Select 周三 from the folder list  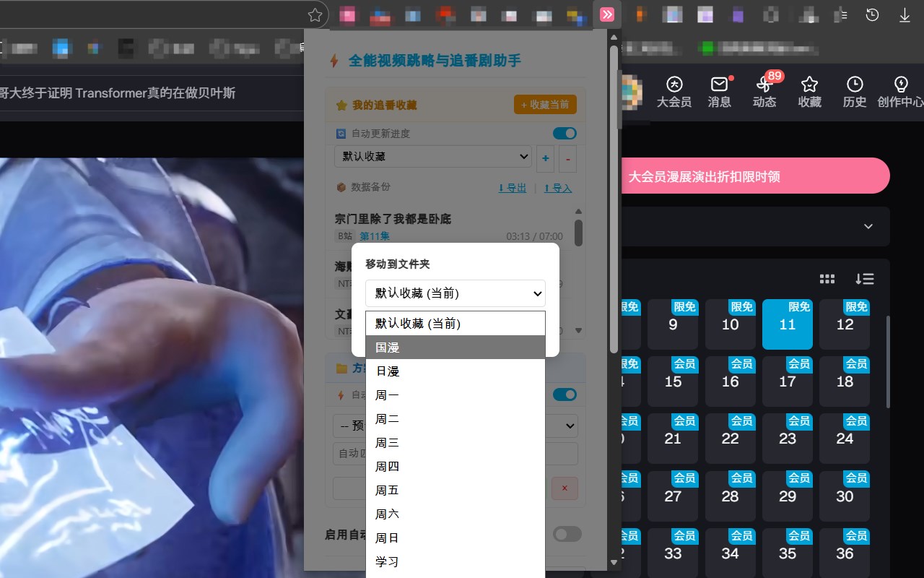click(x=455, y=443)
